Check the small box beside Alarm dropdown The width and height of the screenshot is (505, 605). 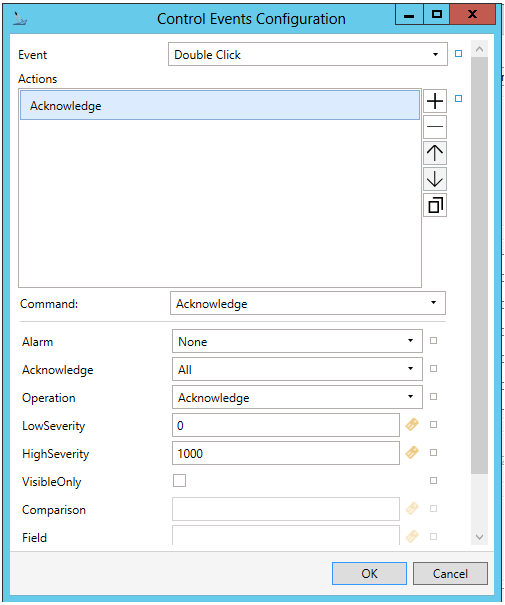[x=433, y=341]
